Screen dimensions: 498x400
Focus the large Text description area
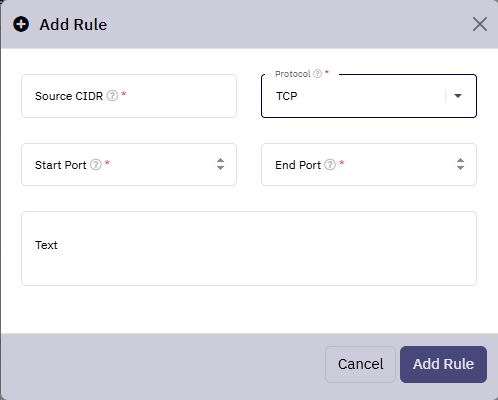coord(249,248)
